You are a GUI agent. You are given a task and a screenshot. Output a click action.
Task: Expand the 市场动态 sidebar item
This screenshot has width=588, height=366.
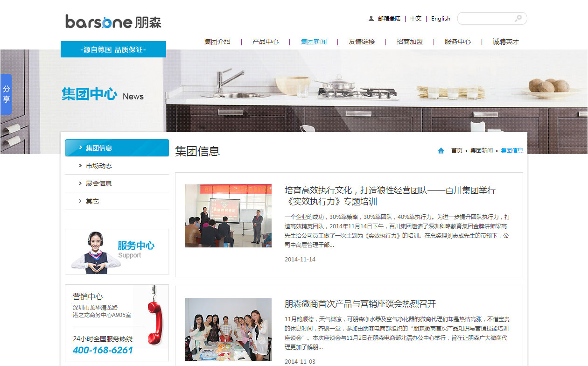tap(98, 166)
